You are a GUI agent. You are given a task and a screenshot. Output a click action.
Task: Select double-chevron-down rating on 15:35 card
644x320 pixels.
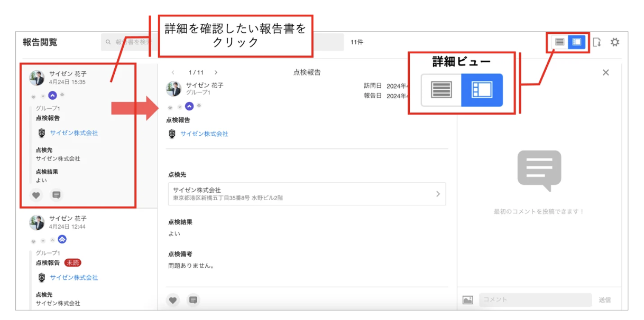click(x=33, y=97)
